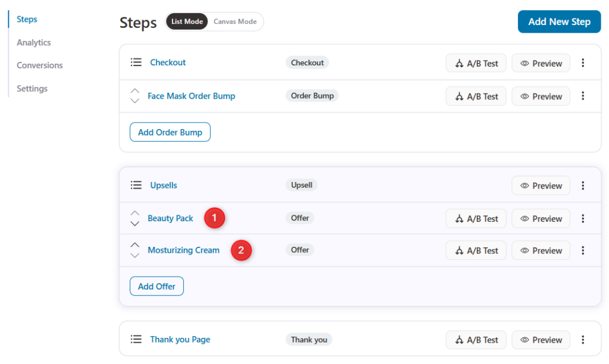The height and width of the screenshot is (364, 609).
Task: Open the three-dot menu for Checkout row
Action: [x=583, y=63]
